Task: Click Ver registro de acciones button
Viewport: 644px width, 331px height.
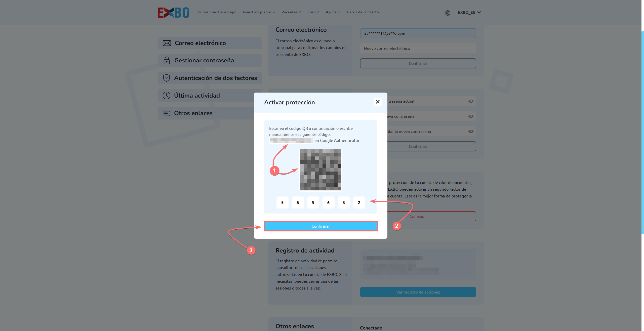Action: tap(418, 292)
